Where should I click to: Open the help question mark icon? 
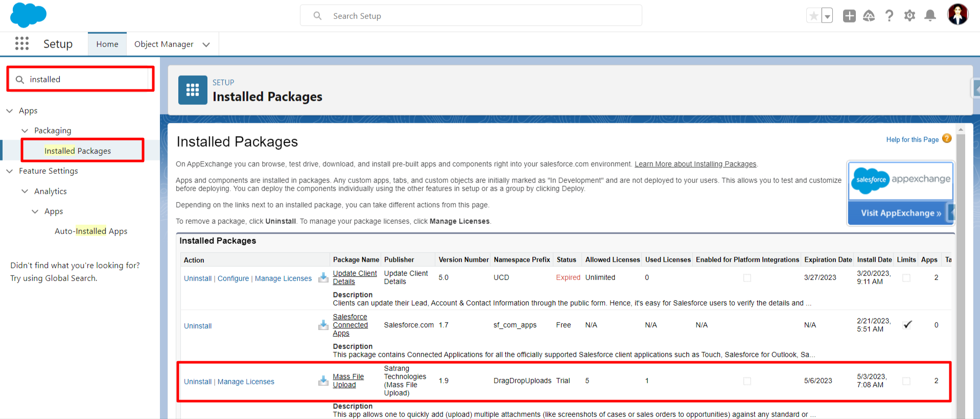click(890, 16)
